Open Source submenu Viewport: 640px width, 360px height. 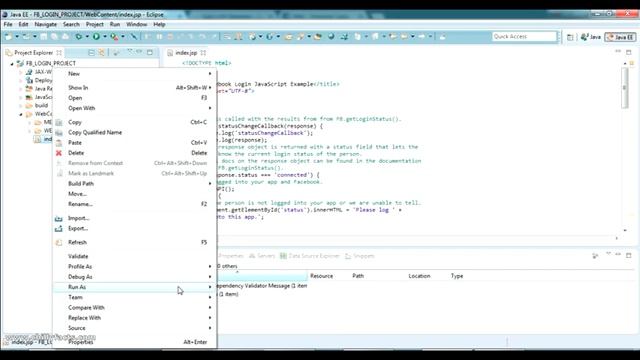tap(135, 328)
